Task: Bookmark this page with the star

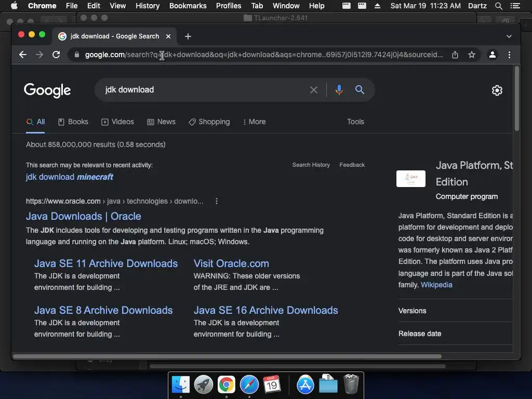Action: (472, 55)
